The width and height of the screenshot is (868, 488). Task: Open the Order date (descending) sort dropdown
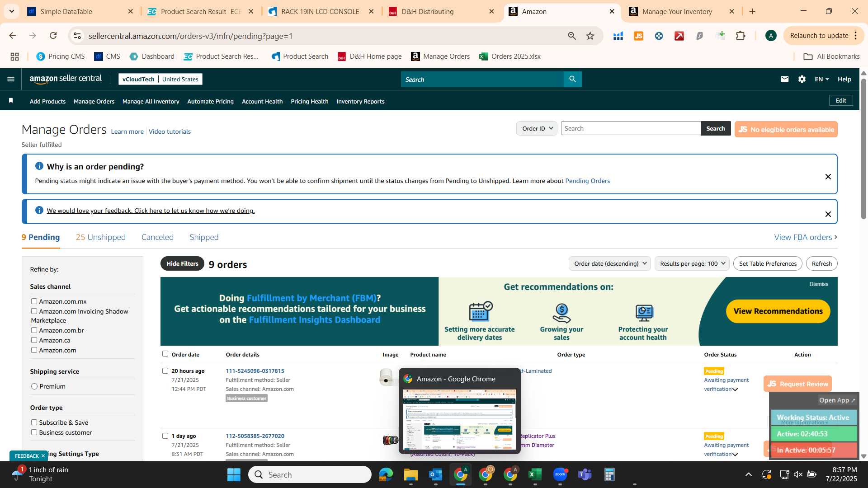pyautogui.click(x=609, y=263)
